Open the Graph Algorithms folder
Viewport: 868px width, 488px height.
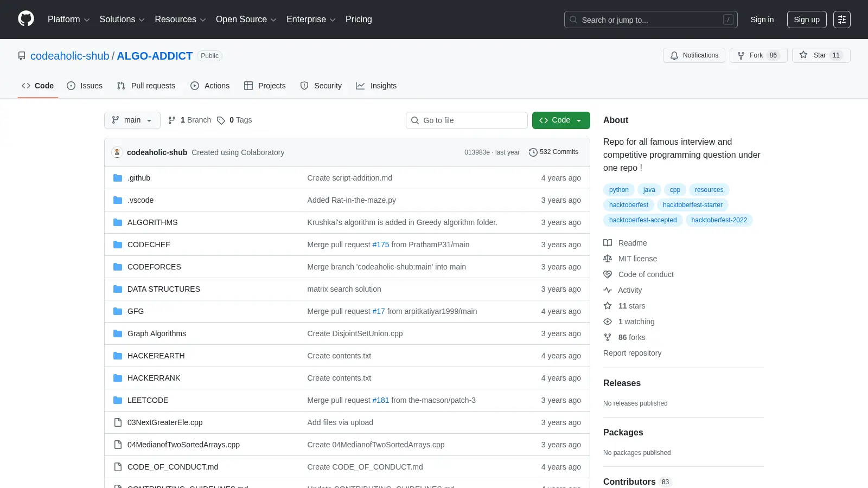coord(157,333)
